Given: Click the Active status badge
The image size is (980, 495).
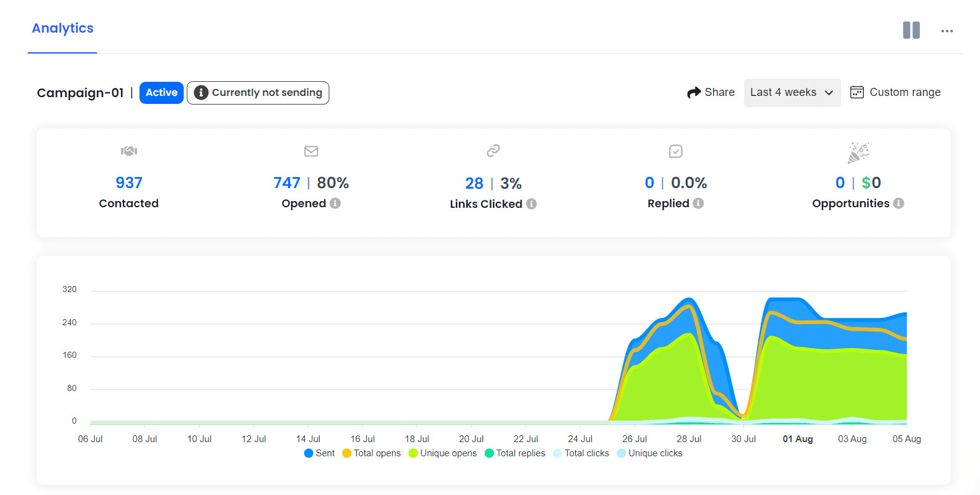Looking at the screenshot, I should (x=162, y=92).
